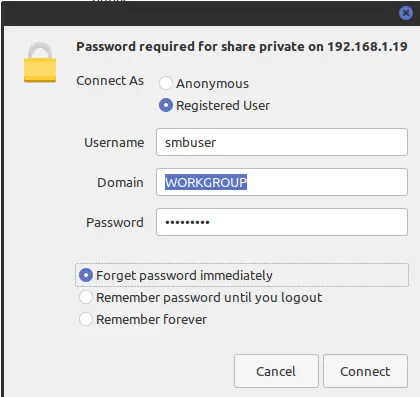The height and width of the screenshot is (397, 420).
Task: Click the yellow padlock icon
Action: [x=40, y=63]
